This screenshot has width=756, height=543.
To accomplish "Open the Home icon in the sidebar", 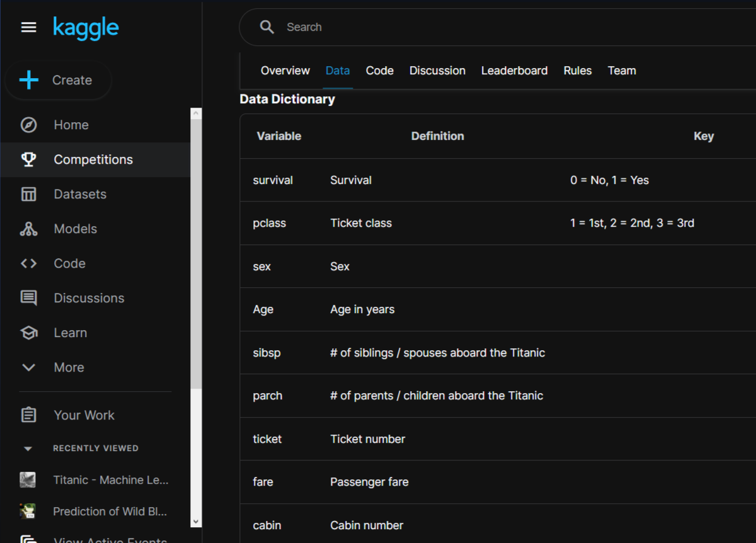I will [x=28, y=125].
